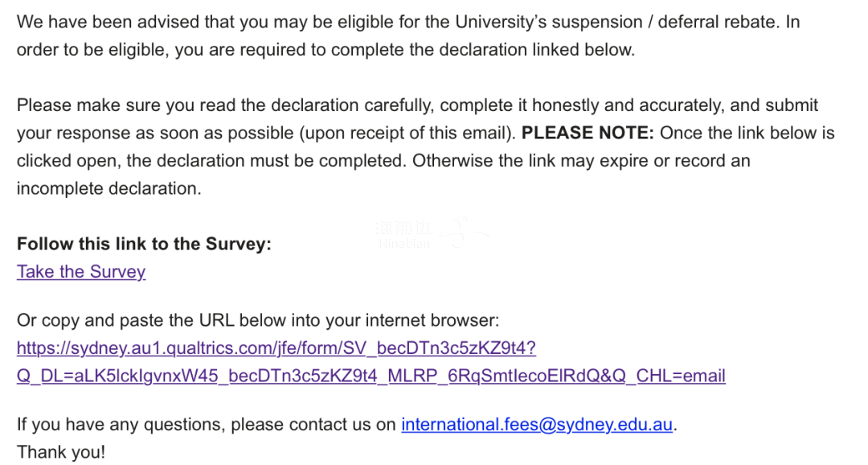Viewport: 868px width, 465px height.
Task: Click the "Thank you!" closing text
Action: (x=61, y=452)
